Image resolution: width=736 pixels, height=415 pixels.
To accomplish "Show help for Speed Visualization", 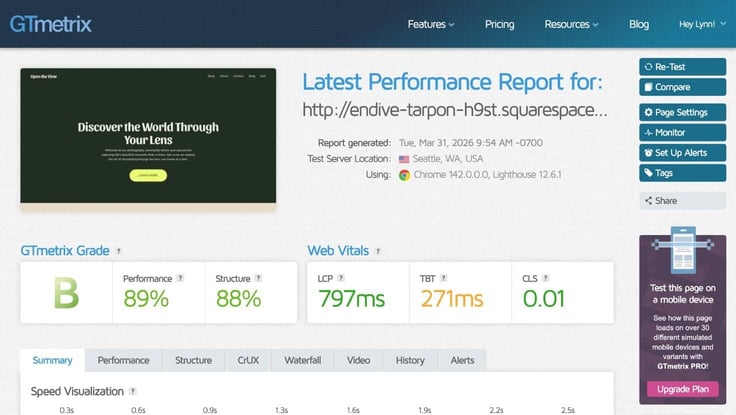I will click(x=133, y=391).
